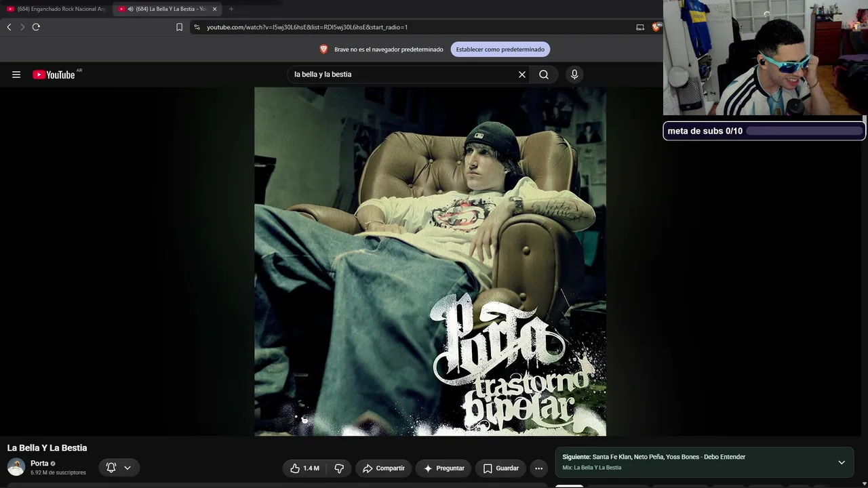Switch to Enganchado Rock Nacional tab
The image size is (868, 488).
coord(56,9)
